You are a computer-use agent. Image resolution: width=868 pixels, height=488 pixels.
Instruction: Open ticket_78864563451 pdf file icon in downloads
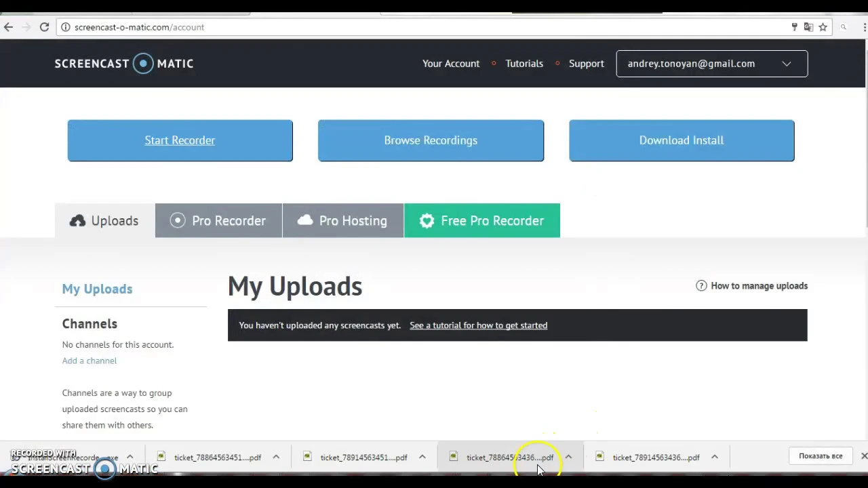tap(161, 457)
